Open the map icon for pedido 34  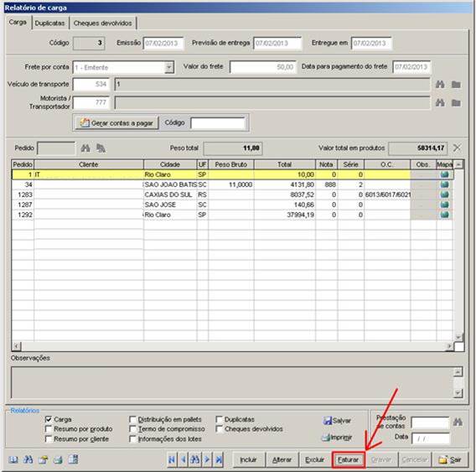coord(444,184)
